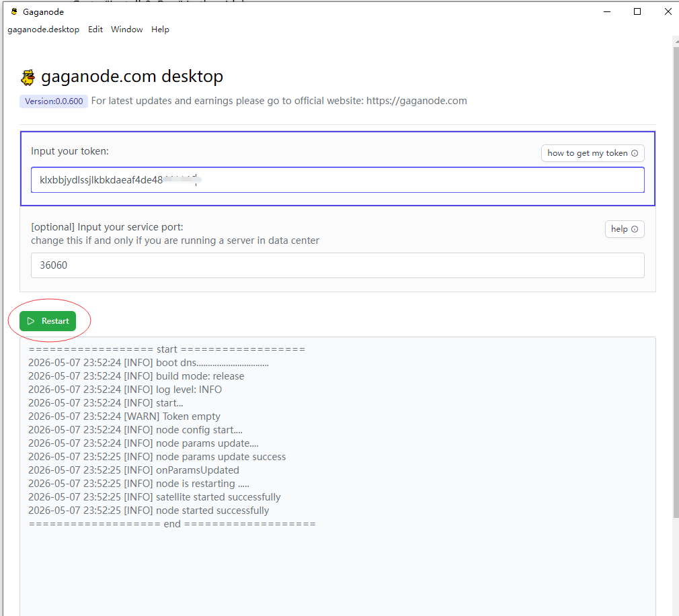Click the green Restart button
679x616 pixels.
click(x=48, y=321)
